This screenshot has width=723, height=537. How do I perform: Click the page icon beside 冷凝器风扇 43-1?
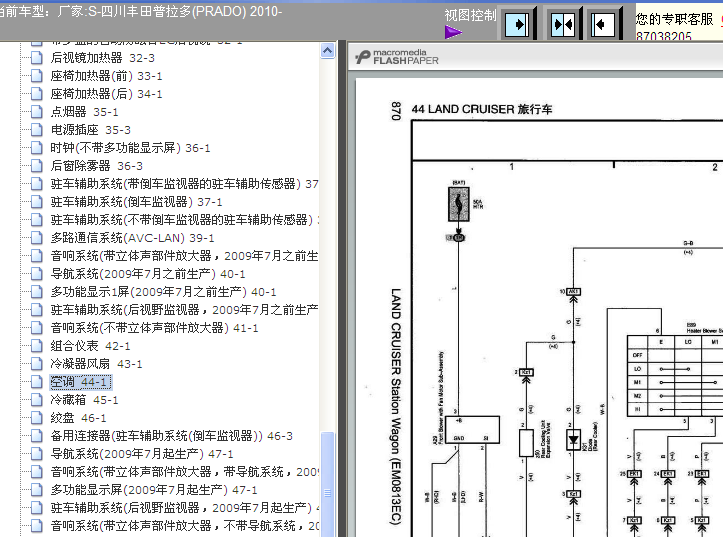pyautogui.click(x=36, y=364)
